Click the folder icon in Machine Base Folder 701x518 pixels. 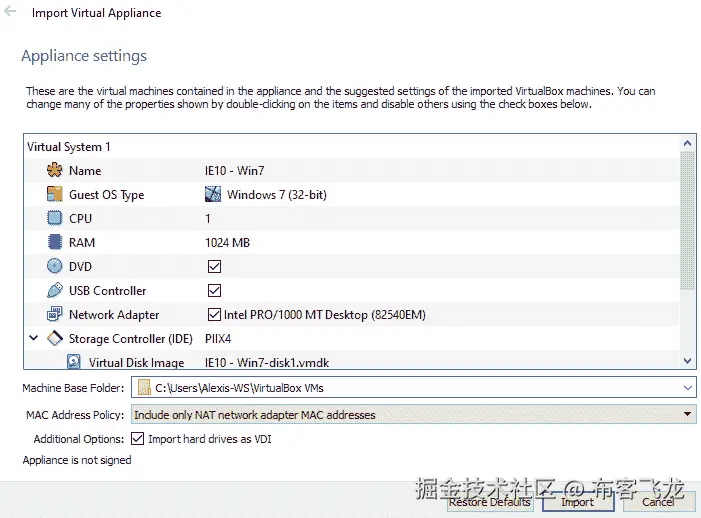144,387
